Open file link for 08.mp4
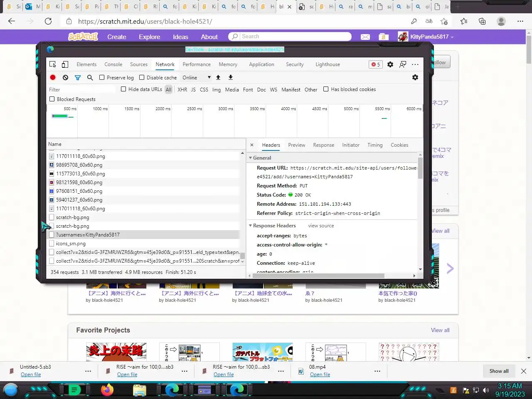 tap(320, 374)
